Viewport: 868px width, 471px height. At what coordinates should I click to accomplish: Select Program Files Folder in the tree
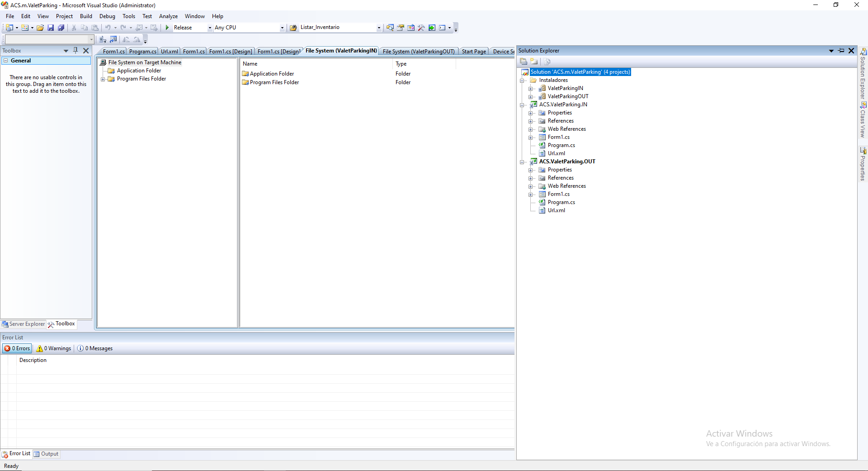(x=141, y=79)
